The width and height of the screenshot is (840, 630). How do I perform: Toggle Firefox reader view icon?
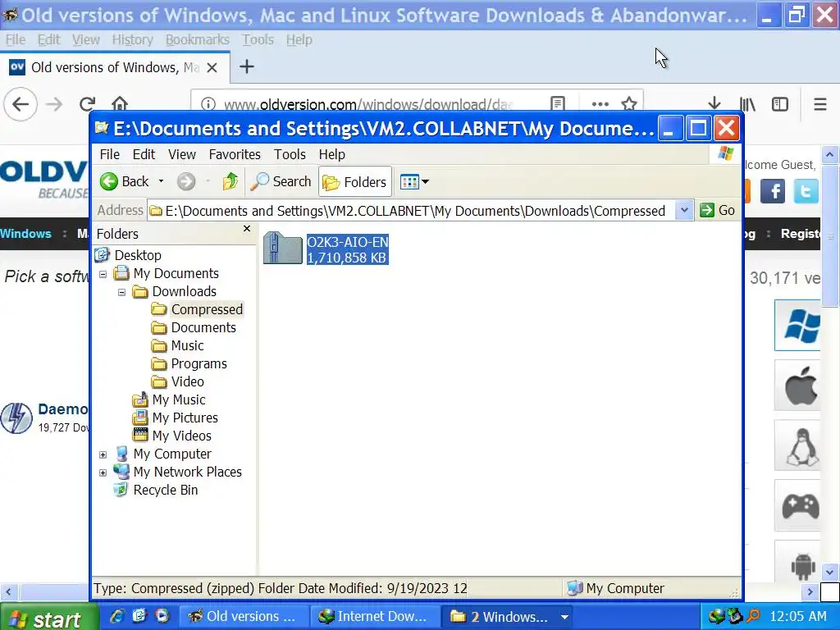coord(558,104)
